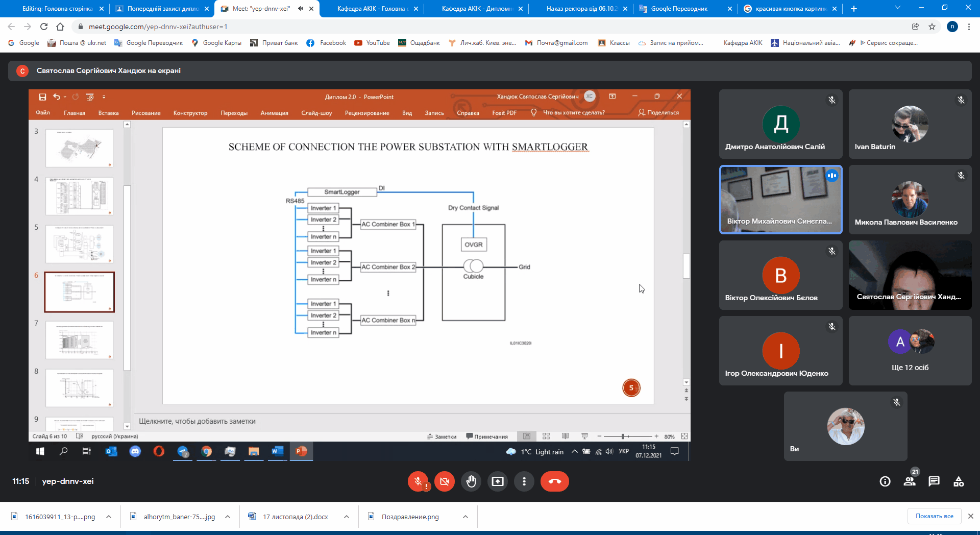Switch to the Google Переводчик tab

click(679, 9)
